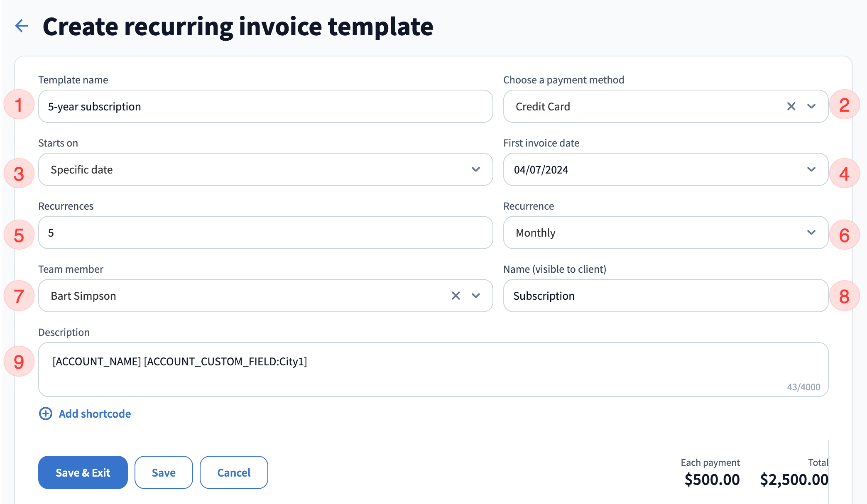Click the plus icon beside Add shortcode
The height and width of the screenshot is (504, 867).
point(46,413)
